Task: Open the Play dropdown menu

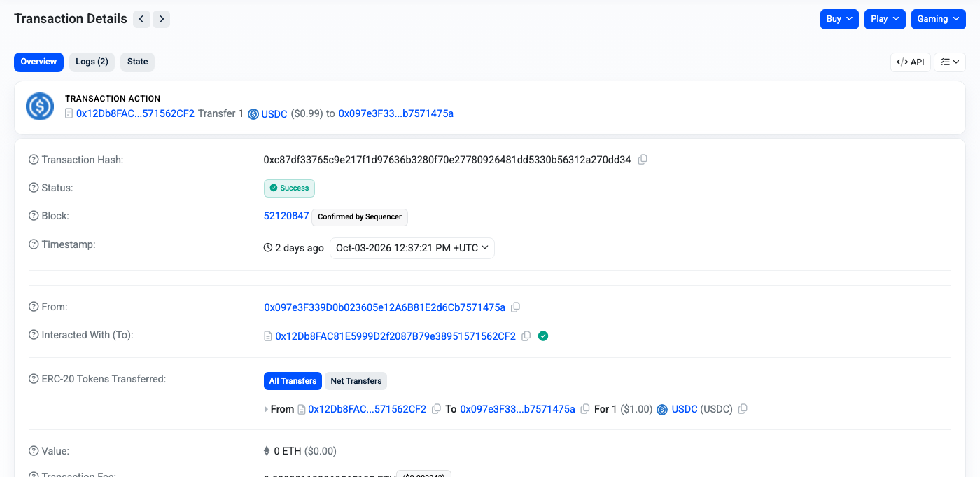Action: pos(885,19)
